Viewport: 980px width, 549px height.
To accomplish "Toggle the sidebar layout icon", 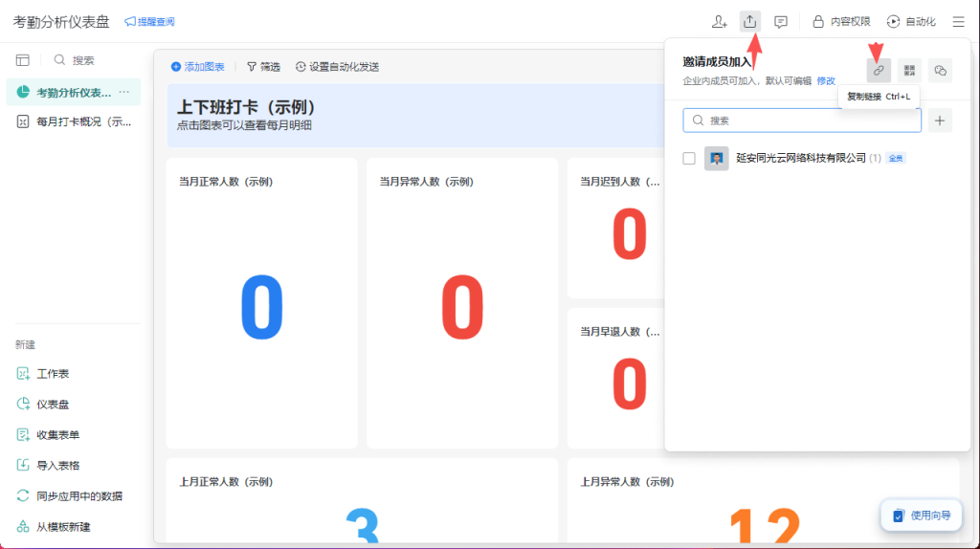I will [23, 59].
